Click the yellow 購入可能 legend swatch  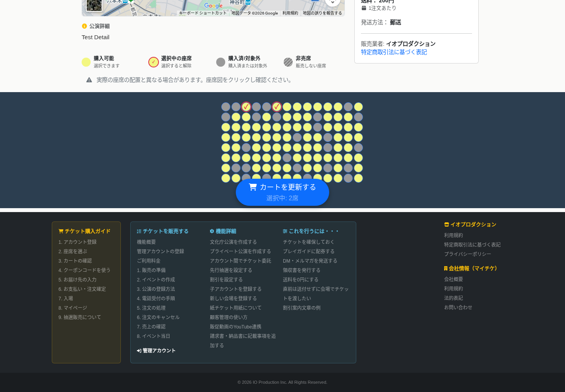[86, 62]
